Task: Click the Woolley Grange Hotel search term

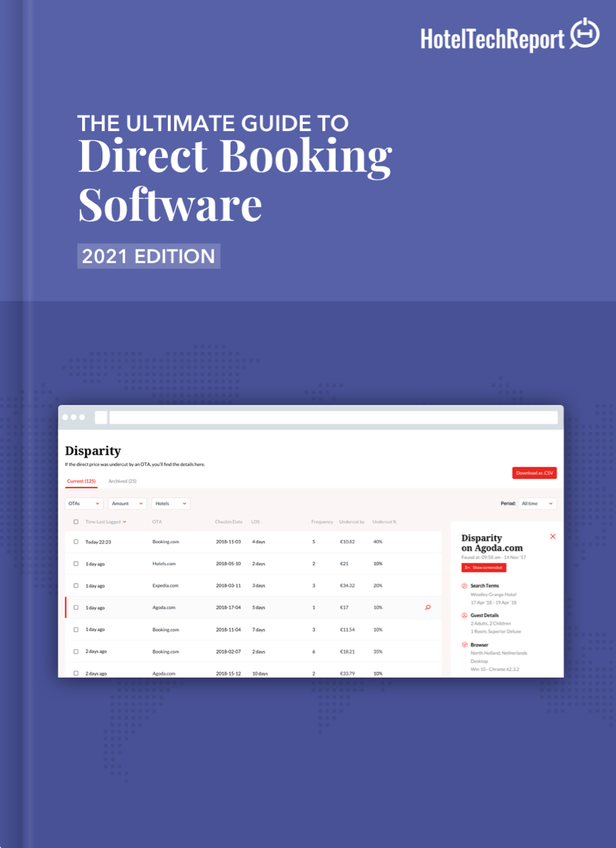Action: (x=493, y=594)
